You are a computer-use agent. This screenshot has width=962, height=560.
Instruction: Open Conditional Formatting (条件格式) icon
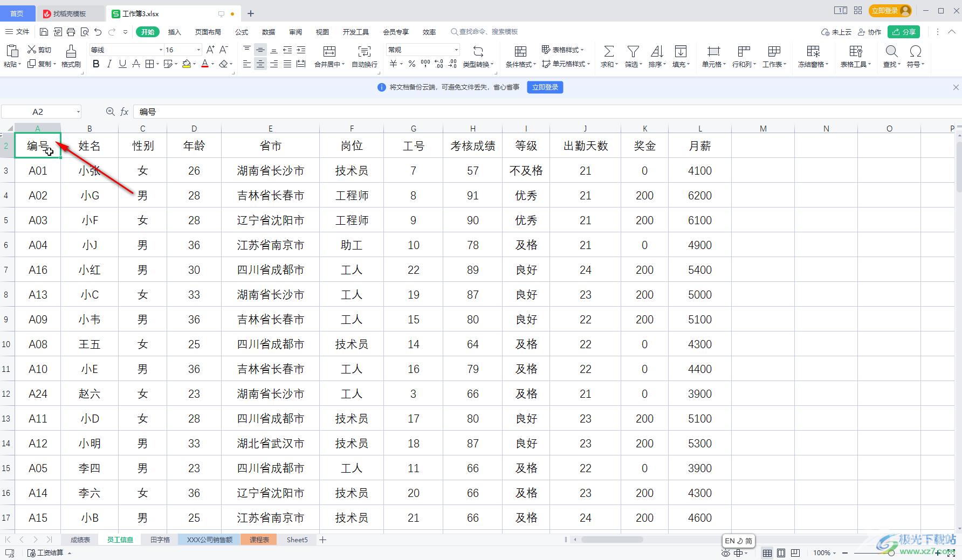pyautogui.click(x=520, y=51)
